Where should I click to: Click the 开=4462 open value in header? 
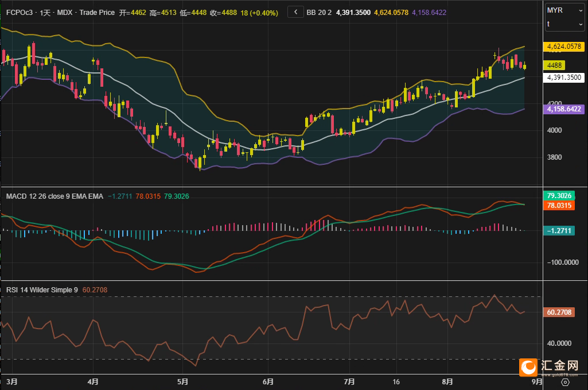(x=133, y=13)
